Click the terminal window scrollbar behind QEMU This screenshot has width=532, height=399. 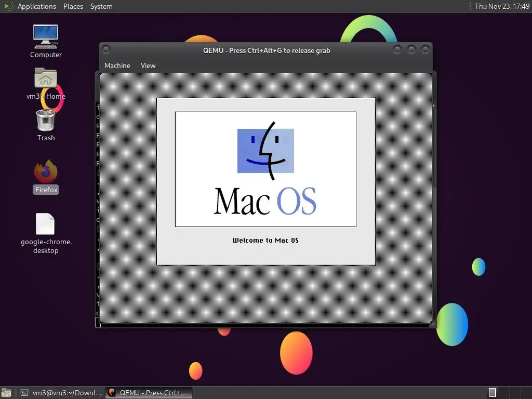(x=434, y=214)
